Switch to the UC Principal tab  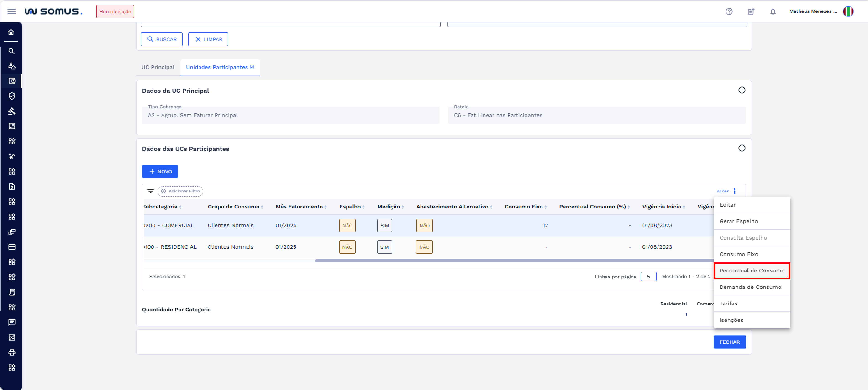(158, 67)
